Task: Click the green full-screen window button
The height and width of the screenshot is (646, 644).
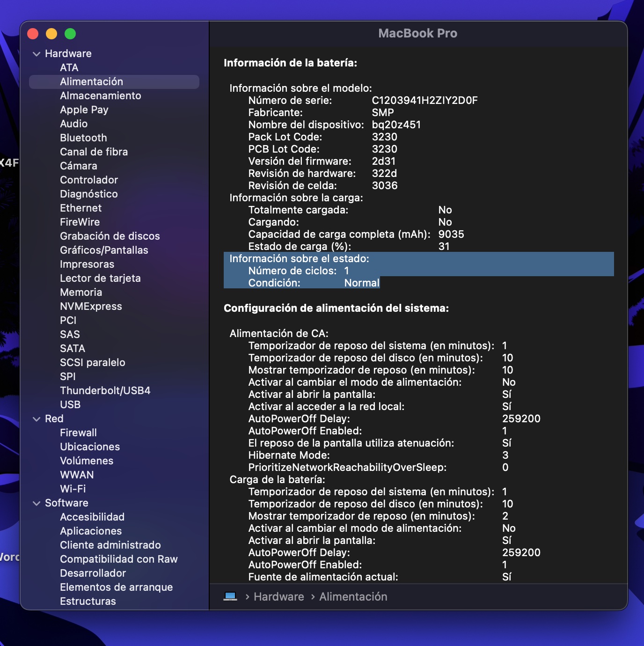Action: pos(70,34)
